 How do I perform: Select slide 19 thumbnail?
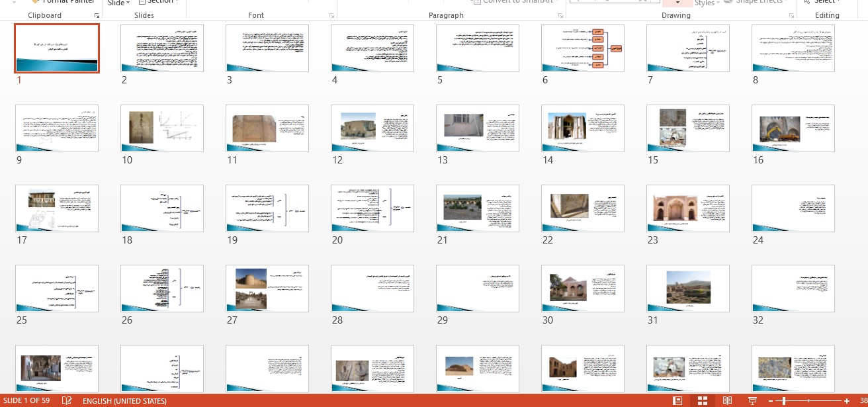[267, 208]
